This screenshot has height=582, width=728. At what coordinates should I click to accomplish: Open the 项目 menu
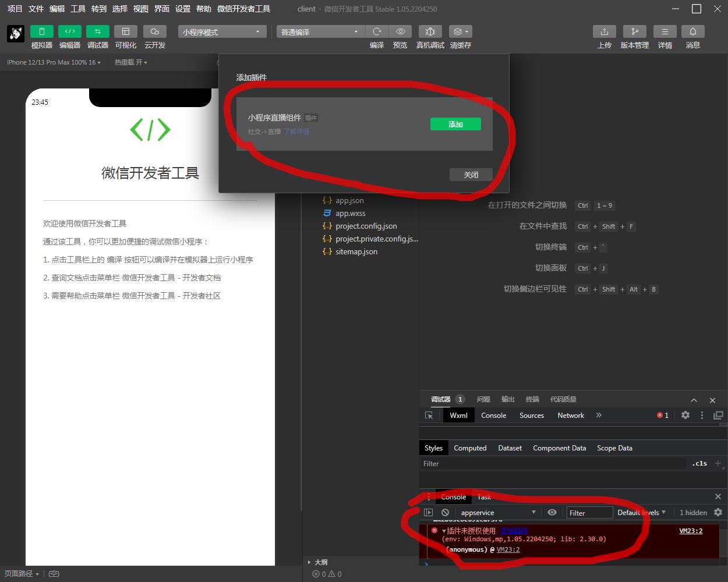coord(15,9)
